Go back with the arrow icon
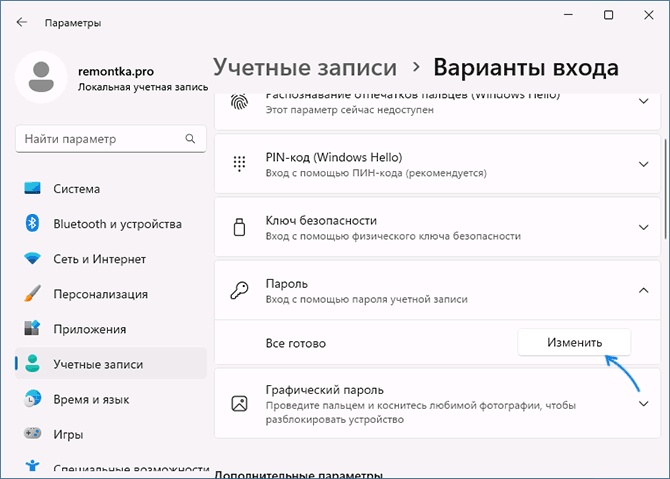This screenshot has height=479, width=670. click(x=21, y=22)
